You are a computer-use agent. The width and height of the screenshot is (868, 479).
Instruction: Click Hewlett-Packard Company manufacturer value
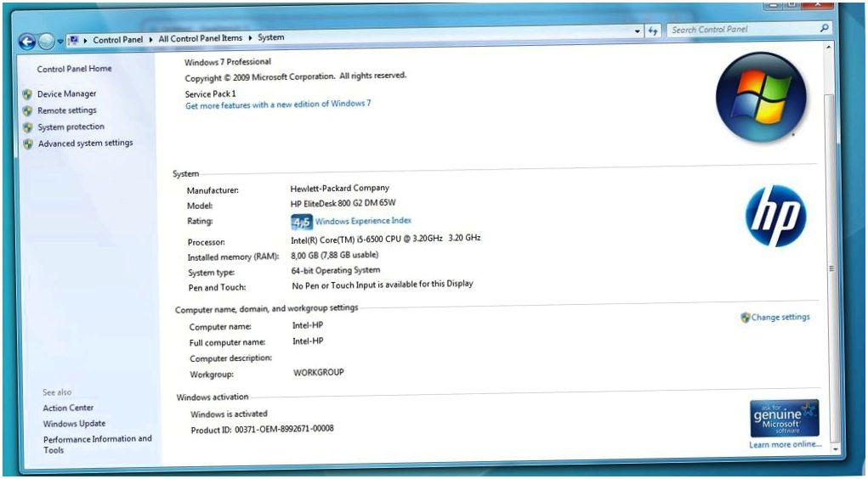[x=340, y=188]
